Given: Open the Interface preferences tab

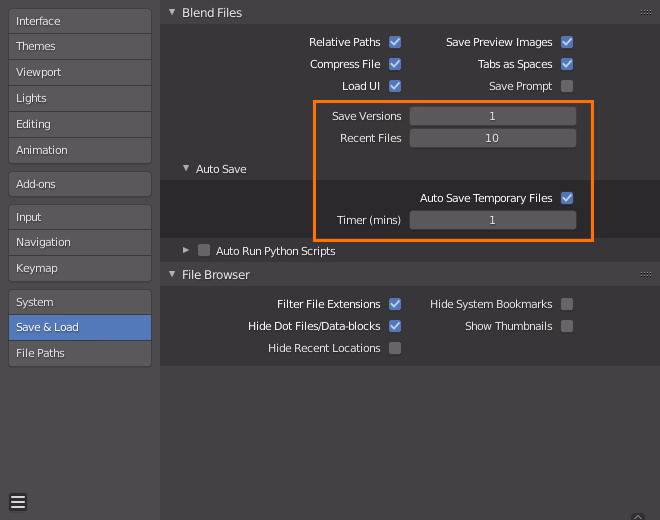Looking at the screenshot, I should point(80,21).
